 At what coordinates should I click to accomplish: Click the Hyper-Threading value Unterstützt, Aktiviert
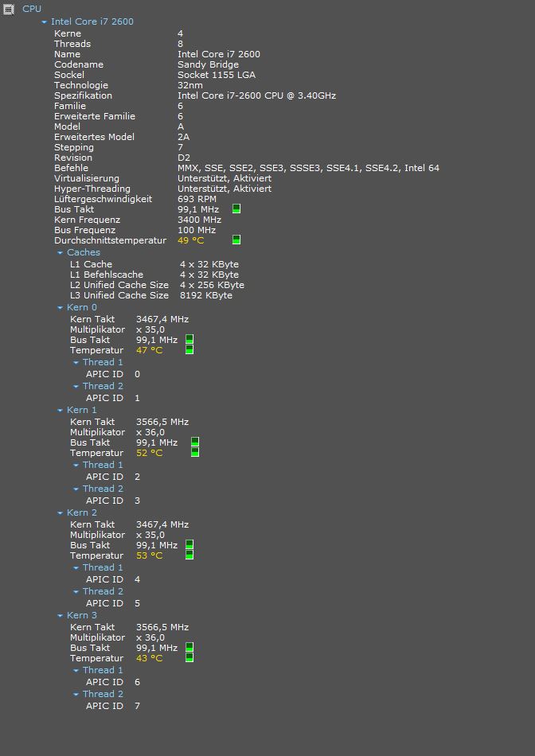[225, 189]
